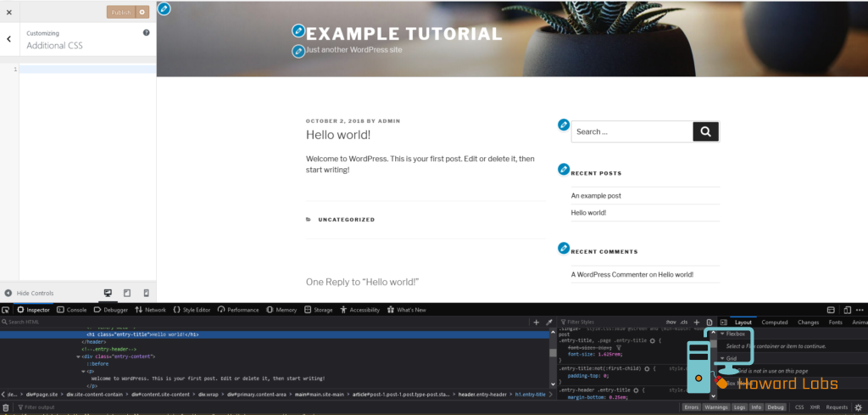Switch to tablet preview device icon

tap(127, 293)
